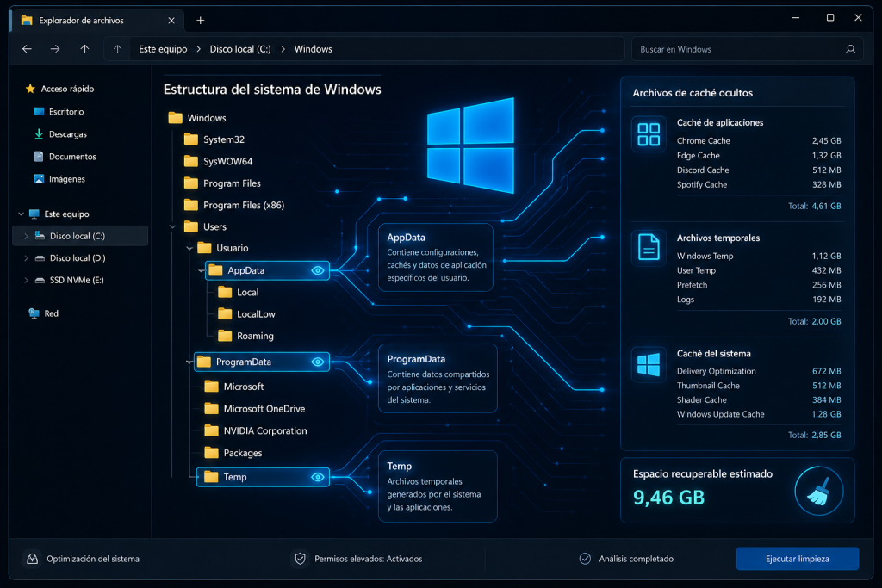
Task: Click the Red network icon
Action: click(34, 313)
